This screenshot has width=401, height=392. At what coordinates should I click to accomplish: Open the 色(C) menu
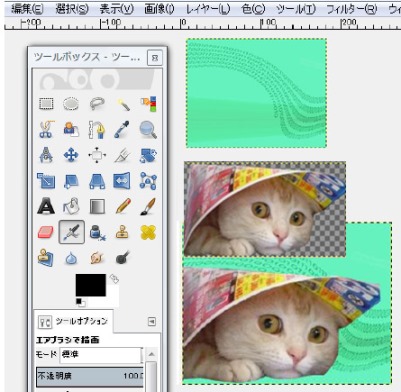click(253, 9)
